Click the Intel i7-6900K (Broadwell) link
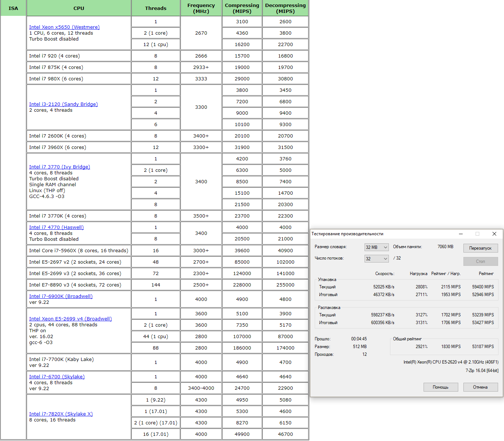The height and width of the screenshot is (441, 504). [61, 296]
